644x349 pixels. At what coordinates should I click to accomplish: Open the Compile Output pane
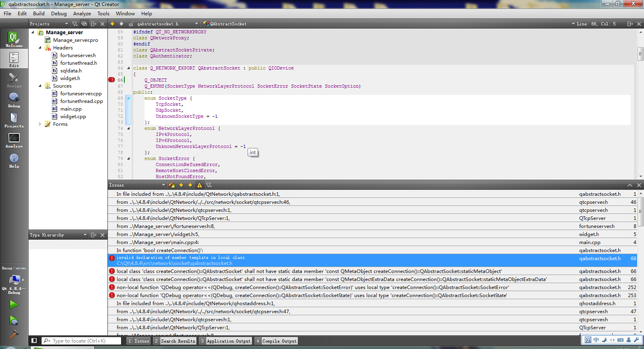(x=279, y=341)
